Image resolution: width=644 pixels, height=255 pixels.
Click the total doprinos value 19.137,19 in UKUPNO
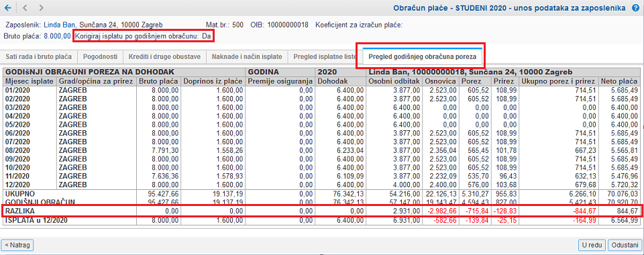pos(227,193)
